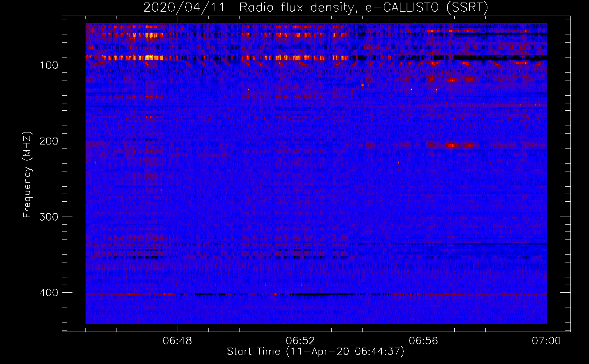Click the 300 frequency tick label
This screenshot has width=589, height=364.
[49, 217]
